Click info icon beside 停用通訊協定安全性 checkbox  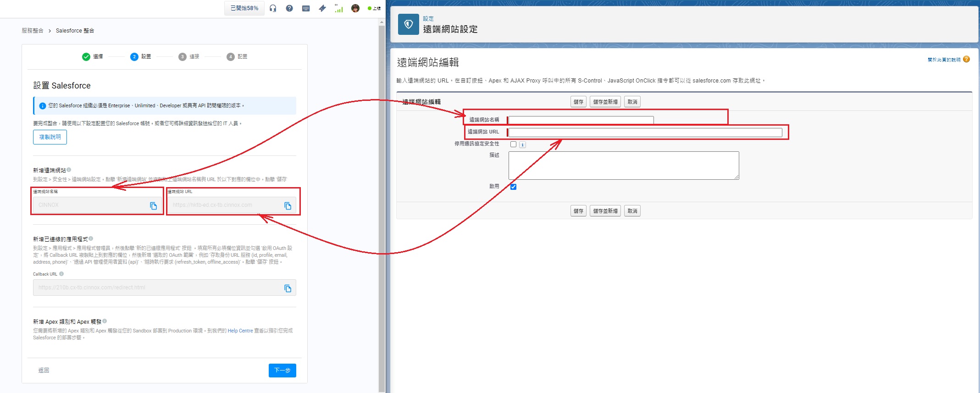click(x=522, y=145)
